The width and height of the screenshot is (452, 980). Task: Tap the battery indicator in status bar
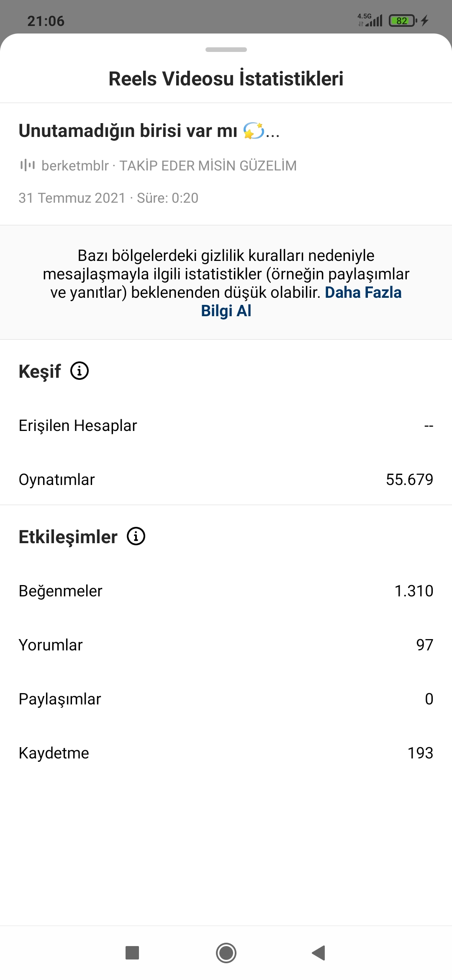(x=403, y=21)
